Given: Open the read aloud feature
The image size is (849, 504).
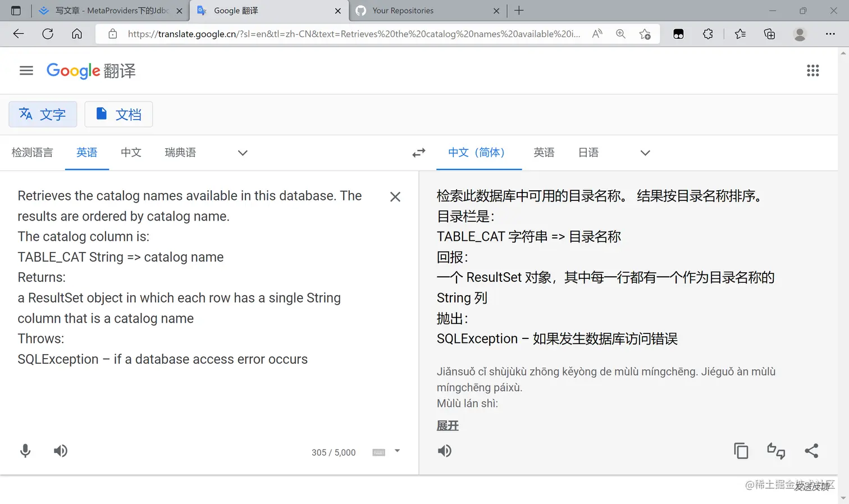Looking at the screenshot, I should 597,34.
